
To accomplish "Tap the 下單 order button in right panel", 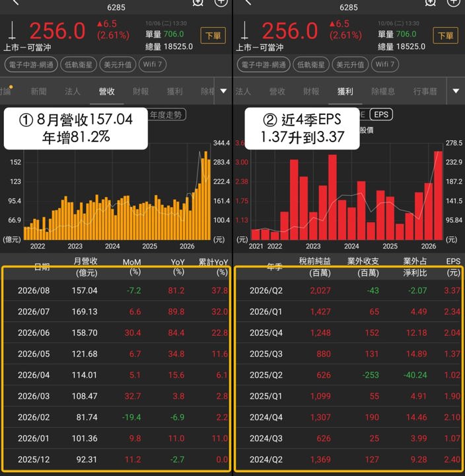I will click(445, 36).
